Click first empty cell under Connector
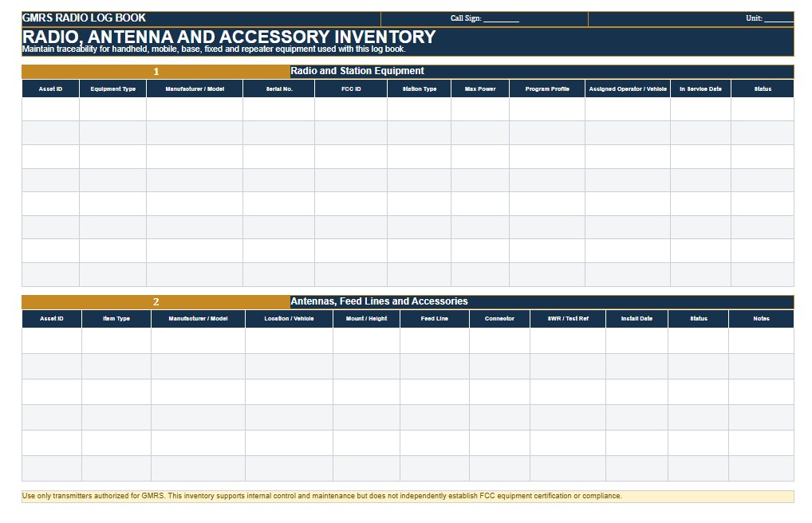Image resolution: width=812 pixels, height=523 pixels. [499, 340]
